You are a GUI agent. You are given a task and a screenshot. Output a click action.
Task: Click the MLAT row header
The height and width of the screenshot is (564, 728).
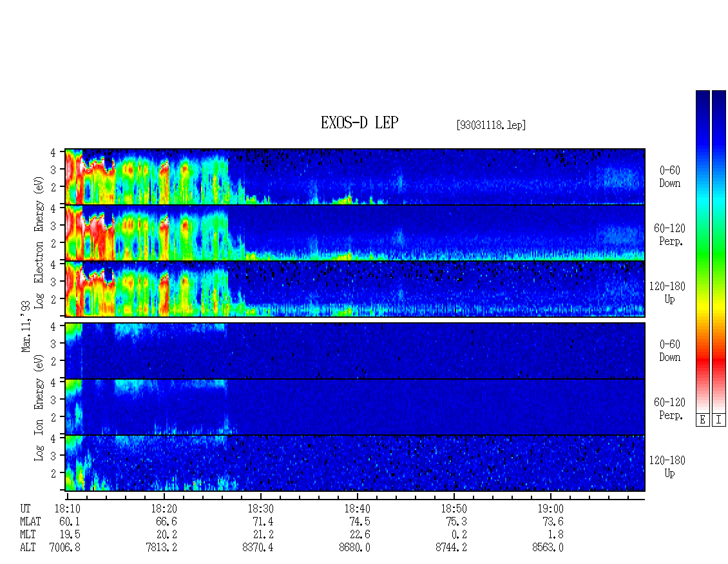click(x=30, y=521)
